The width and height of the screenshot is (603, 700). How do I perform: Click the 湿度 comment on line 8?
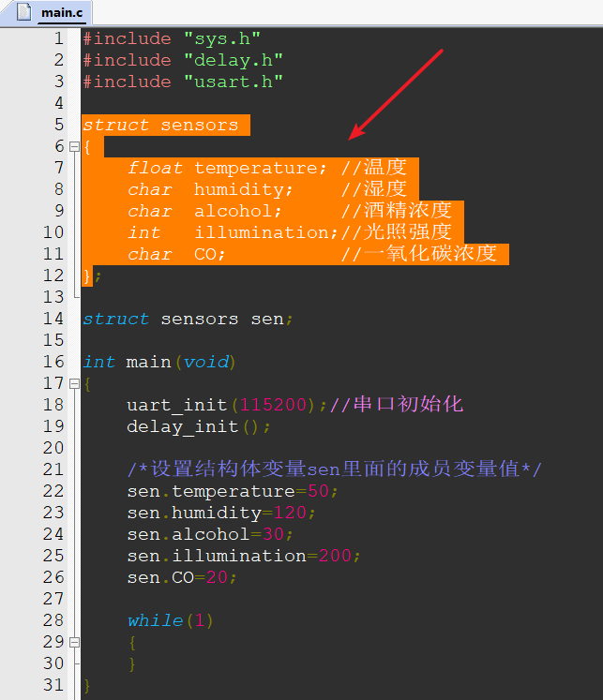pos(374,189)
